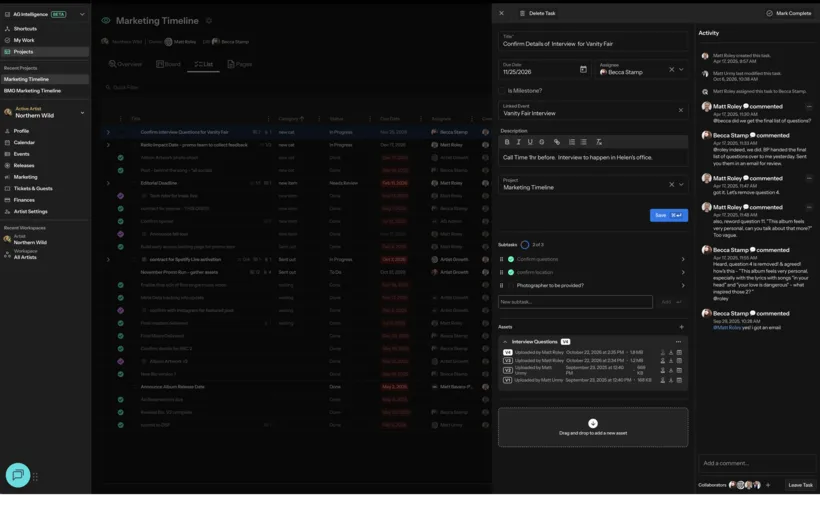Image resolution: width=820 pixels, height=513 pixels.
Task: Open Marketing Timeline project settings gear
Action: point(209,21)
